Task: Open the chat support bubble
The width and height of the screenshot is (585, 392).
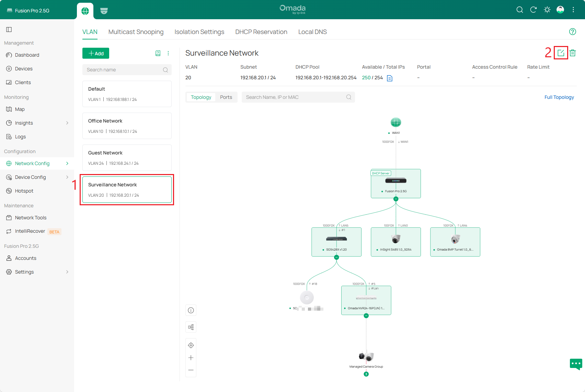Action: [x=576, y=364]
